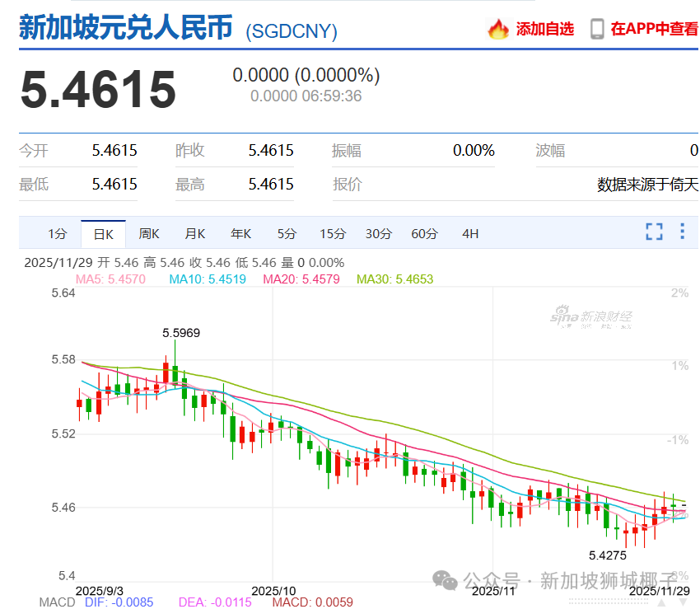Open the 在APP中查看 link

point(654,29)
